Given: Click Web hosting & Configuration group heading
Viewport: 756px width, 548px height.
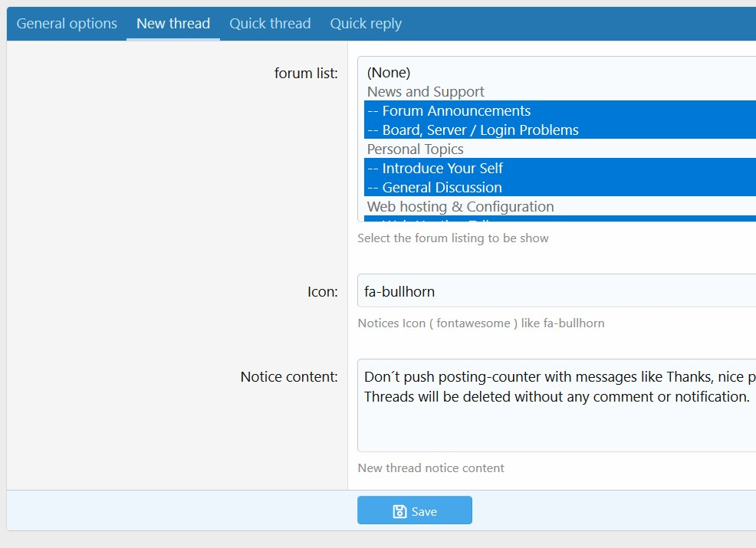Looking at the screenshot, I should (x=460, y=207).
